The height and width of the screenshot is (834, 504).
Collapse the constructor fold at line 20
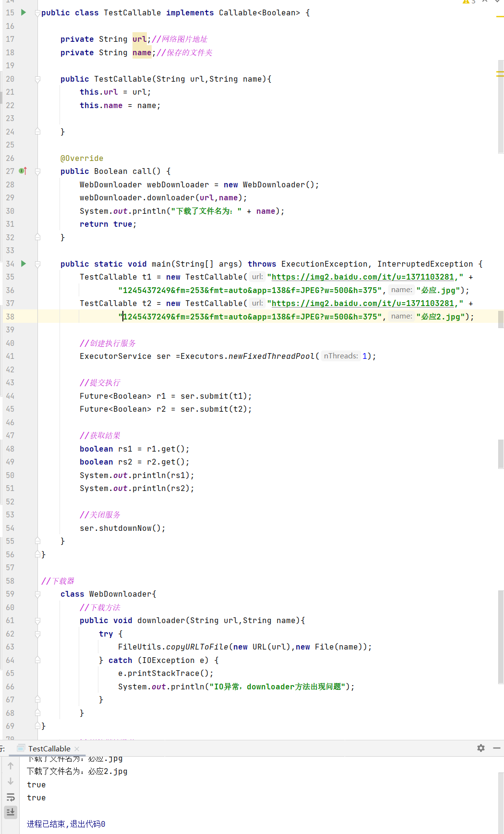tap(37, 79)
